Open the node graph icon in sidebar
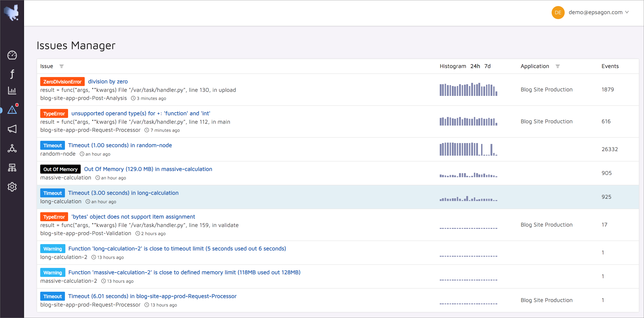Viewport: 644px width, 318px height. point(12,148)
